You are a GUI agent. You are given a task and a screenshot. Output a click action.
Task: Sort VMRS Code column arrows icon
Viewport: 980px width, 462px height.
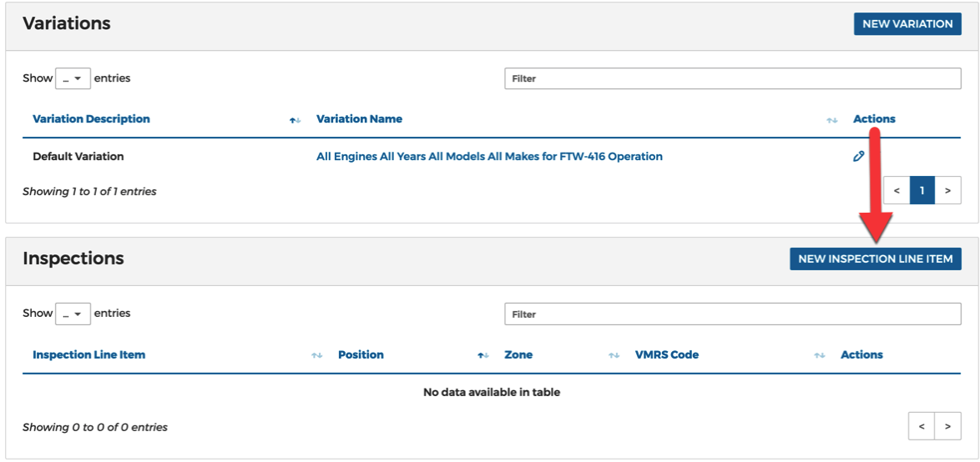coord(820,355)
